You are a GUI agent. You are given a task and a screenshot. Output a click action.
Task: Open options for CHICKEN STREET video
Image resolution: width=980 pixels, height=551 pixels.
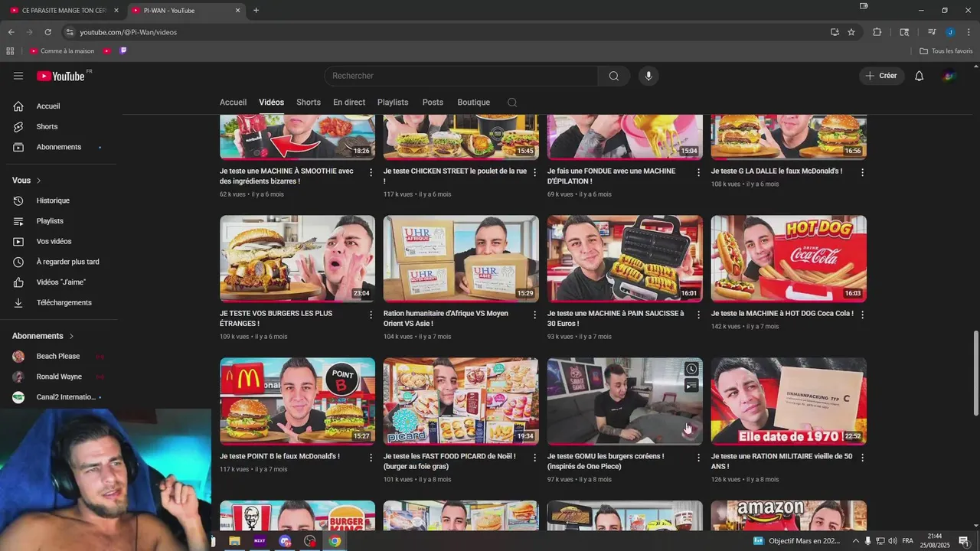click(x=535, y=172)
